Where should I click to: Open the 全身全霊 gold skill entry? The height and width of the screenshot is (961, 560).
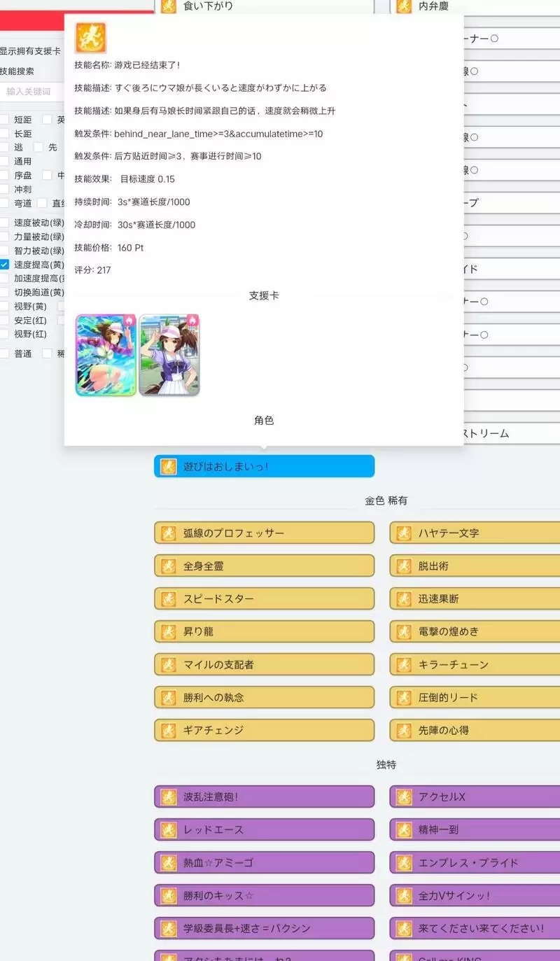coord(264,566)
